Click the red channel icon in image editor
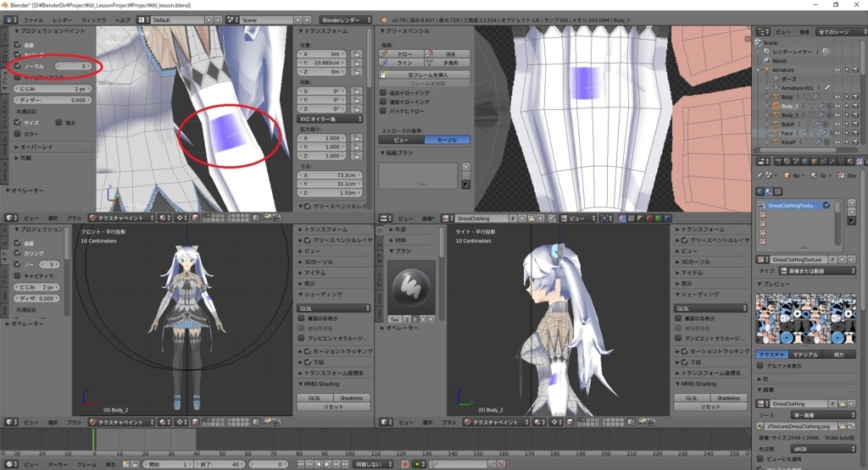Viewport: 868px width, 470px height. click(648, 218)
